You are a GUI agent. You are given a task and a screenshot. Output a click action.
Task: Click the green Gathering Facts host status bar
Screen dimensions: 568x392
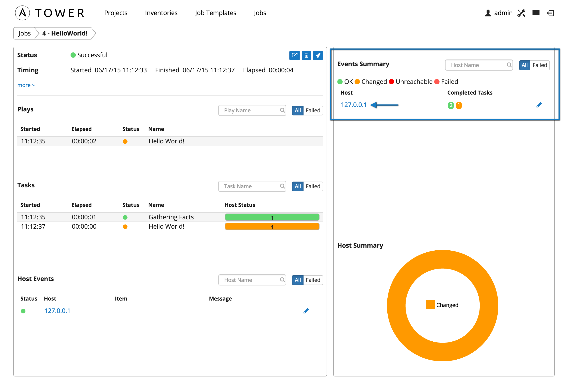coord(272,217)
